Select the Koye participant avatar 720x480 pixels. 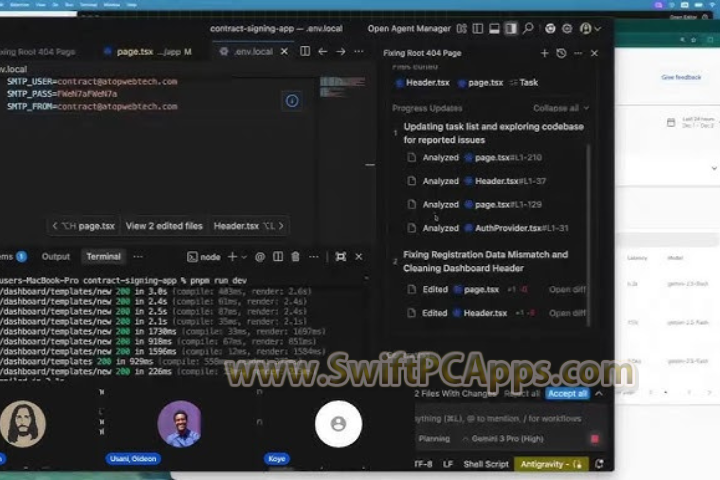338,424
